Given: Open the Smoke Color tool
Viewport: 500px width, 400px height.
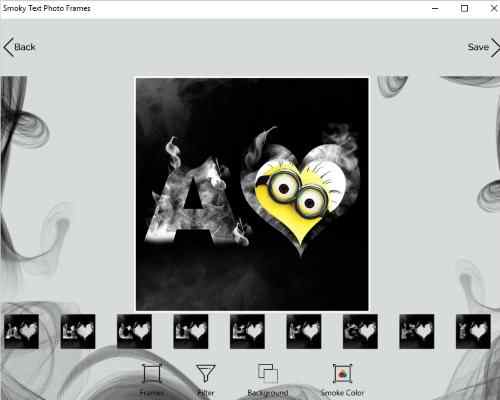Looking at the screenshot, I should 342,379.
